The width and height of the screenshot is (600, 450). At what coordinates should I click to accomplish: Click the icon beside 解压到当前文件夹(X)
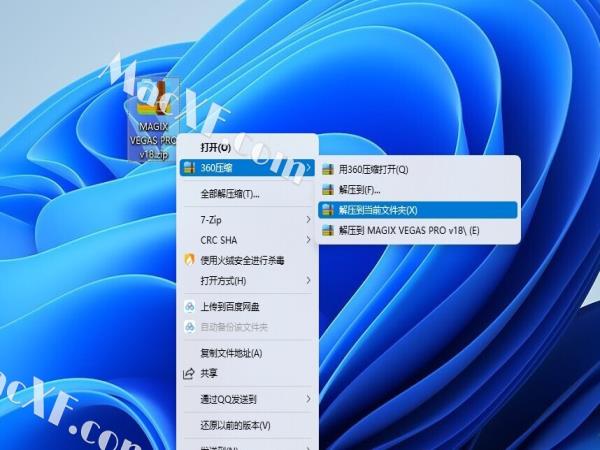click(x=328, y=210)
